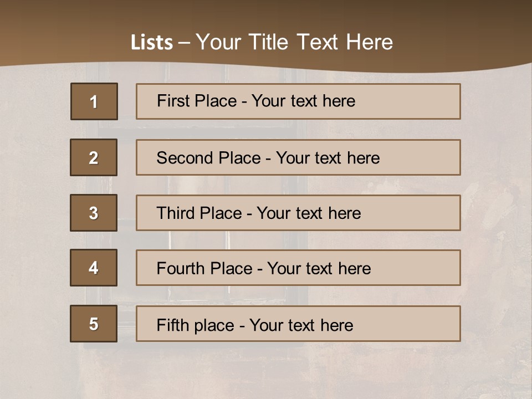Screen dimensions: 532x399
Task: Click the number 4 box
Action: [x=94, y=268]
